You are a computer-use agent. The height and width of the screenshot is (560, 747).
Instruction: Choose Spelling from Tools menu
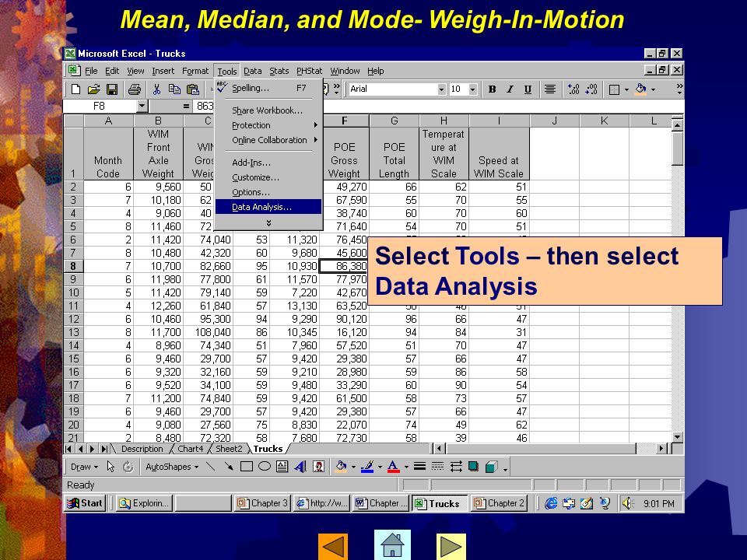[x=268, y=88]
